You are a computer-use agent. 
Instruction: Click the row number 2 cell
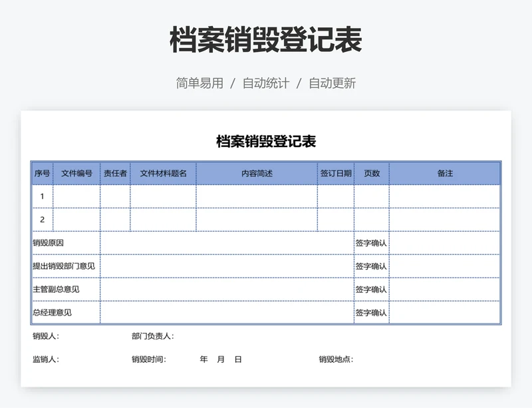[43, 220]
